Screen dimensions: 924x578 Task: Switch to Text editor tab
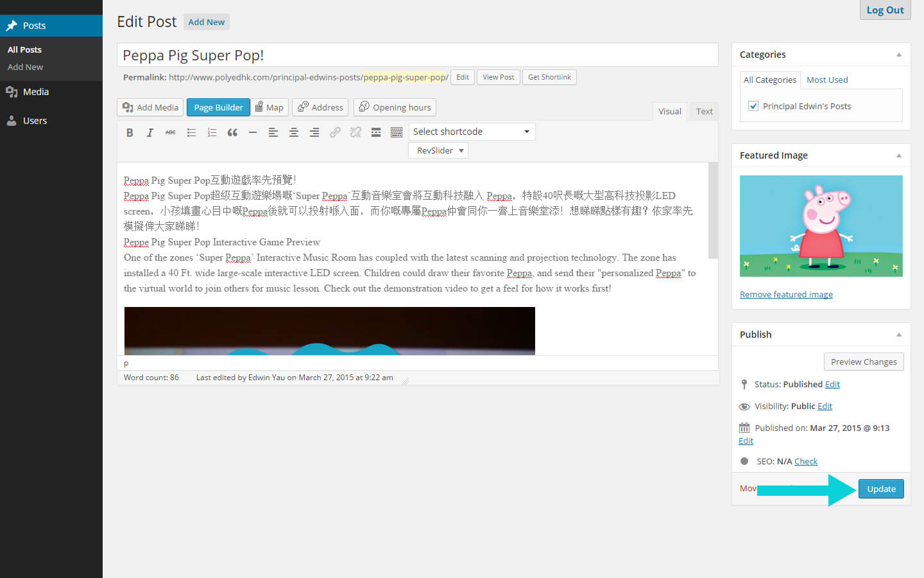[x=705, y=111]
